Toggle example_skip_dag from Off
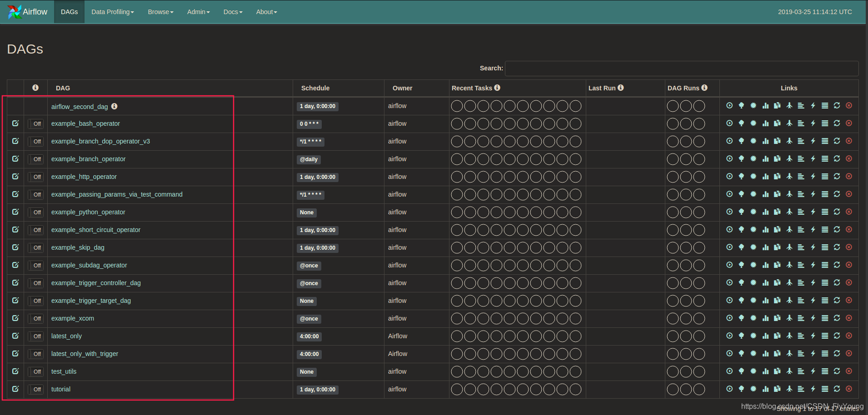This screenshot has height=415, width=868. pyautogui.click(x=36, y=248)
